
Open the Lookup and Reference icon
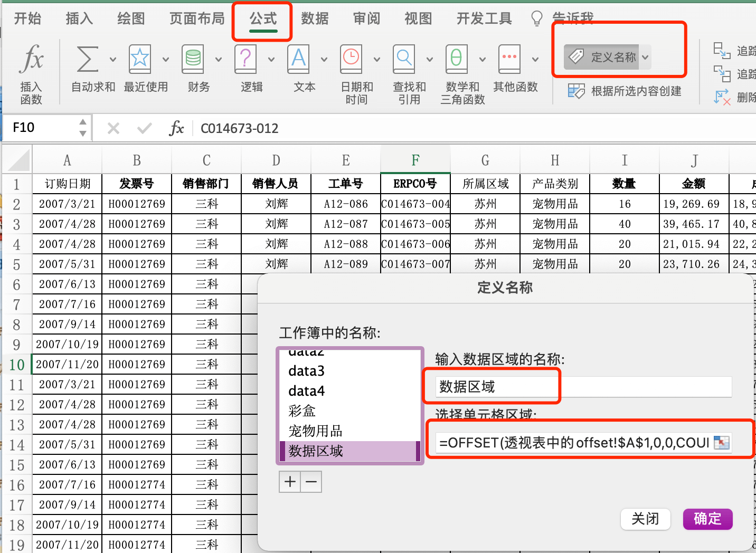pyautogui.click(x=404, y=59)
